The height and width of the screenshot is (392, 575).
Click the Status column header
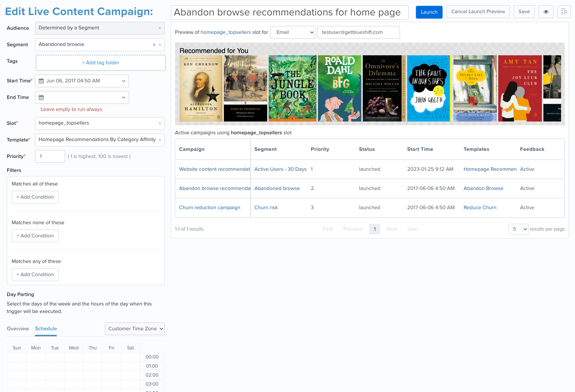367,149
